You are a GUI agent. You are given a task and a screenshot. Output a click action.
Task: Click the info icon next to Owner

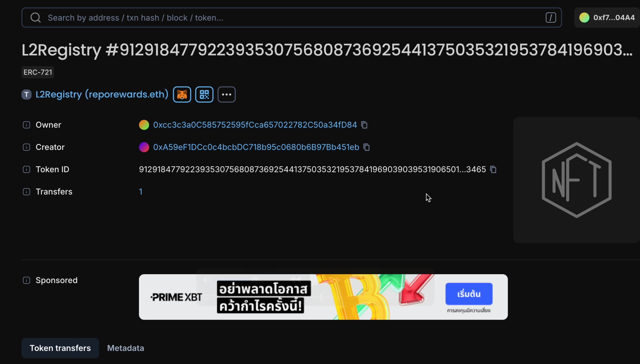point(26,125)
